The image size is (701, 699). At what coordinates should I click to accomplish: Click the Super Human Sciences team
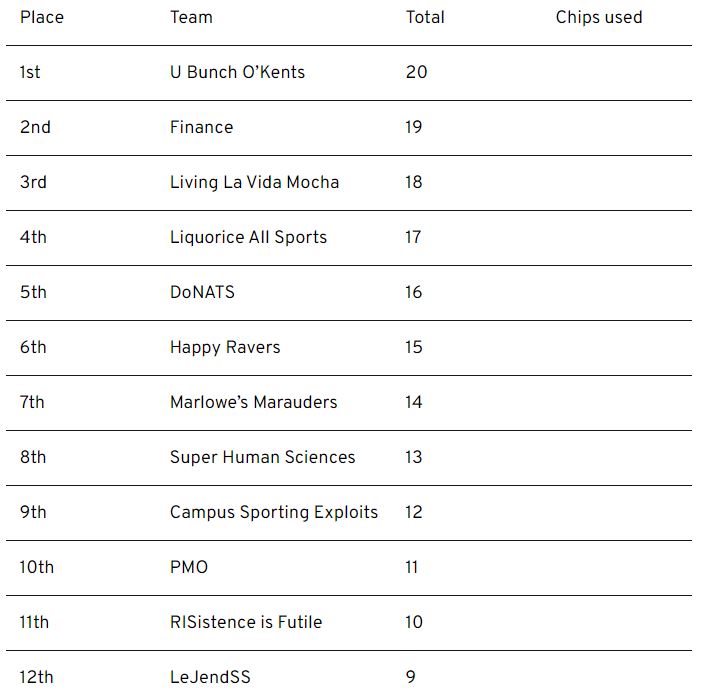(x=262, y=457)
